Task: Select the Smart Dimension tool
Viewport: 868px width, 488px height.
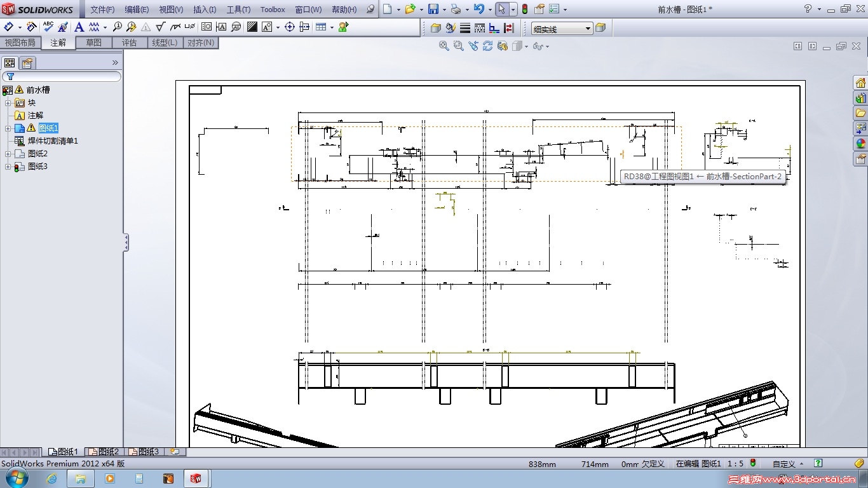Action: coord(9,27)
